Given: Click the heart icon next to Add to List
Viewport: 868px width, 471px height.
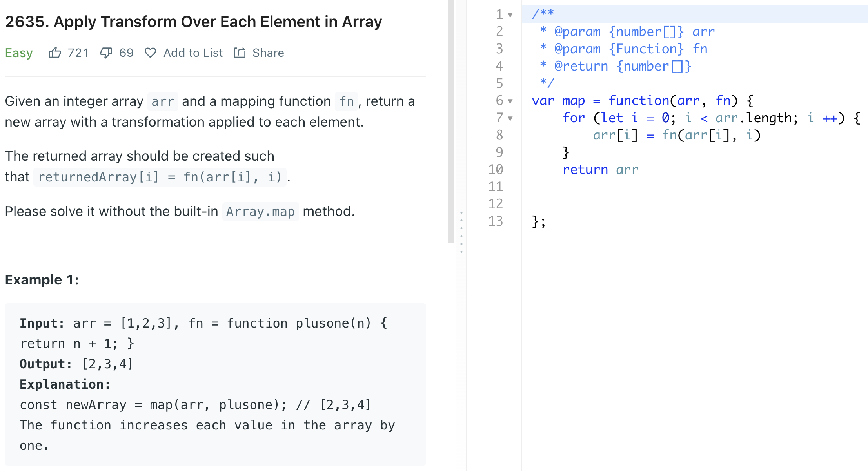Looking at the screenshot, I should (150, 53).
